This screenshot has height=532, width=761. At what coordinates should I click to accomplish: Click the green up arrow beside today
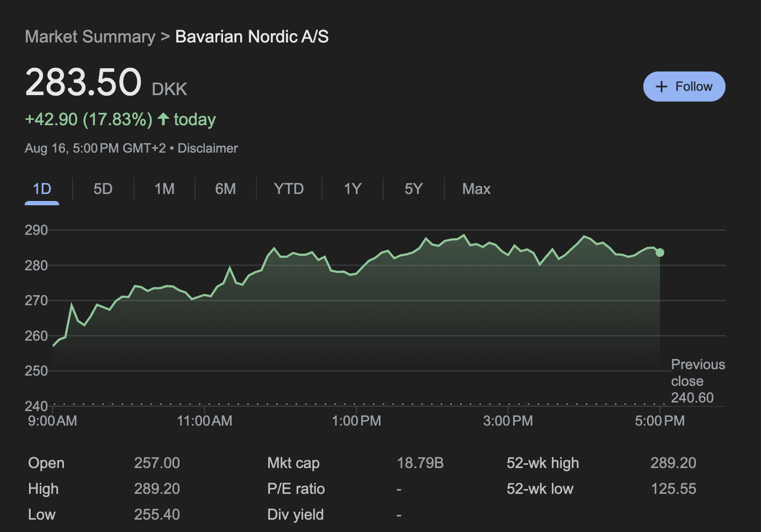163,119
